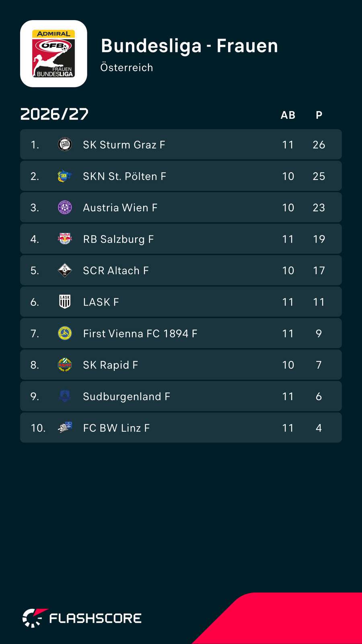Open the Flashscore logo at bottom
This screenshot has height=644, width=362.
coord(82,618)
